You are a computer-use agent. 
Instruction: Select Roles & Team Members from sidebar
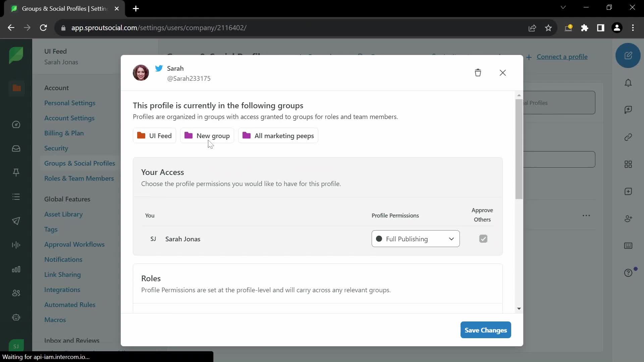(x=79, y=178)
